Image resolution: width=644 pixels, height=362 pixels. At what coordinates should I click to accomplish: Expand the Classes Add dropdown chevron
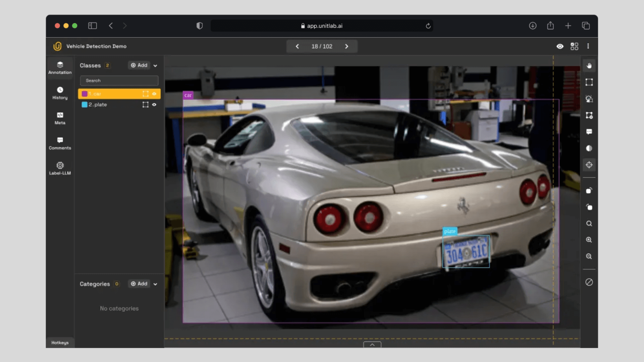pyautogui.click(x=155, y=66)
